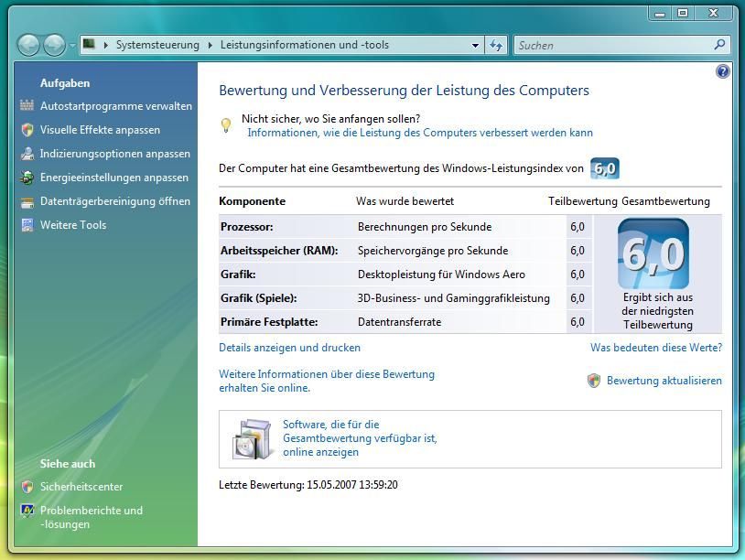Screen dimensions: 745x560
Task: Open Visuelle Effekte anpassen
Action: pos(100,130)
